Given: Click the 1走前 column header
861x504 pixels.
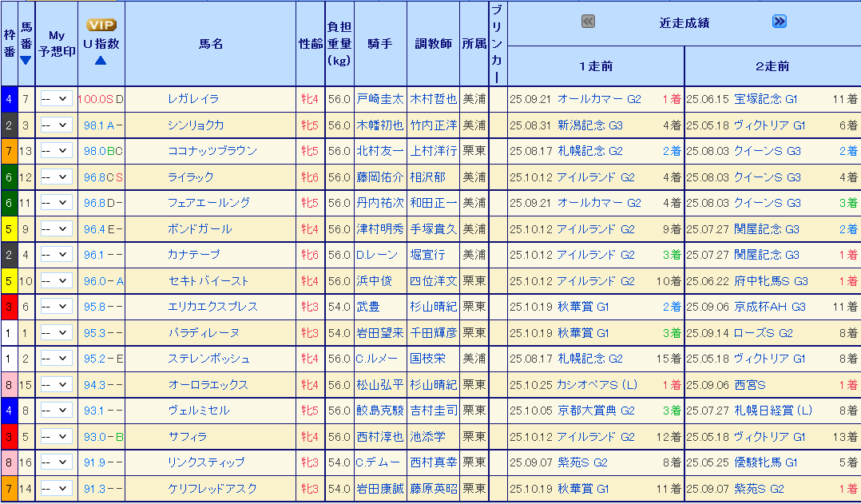Looking at the screenshot, I should (597, 66).
